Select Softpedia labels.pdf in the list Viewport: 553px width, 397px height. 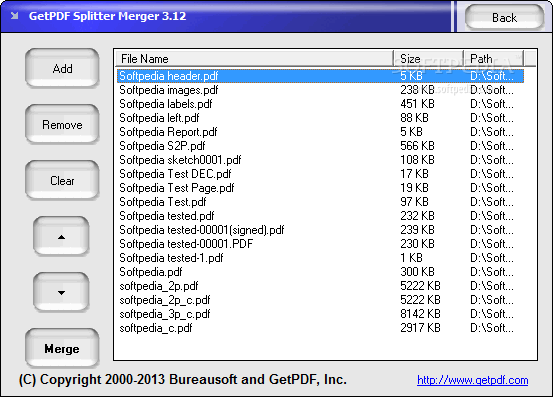[x=320, y=104]
